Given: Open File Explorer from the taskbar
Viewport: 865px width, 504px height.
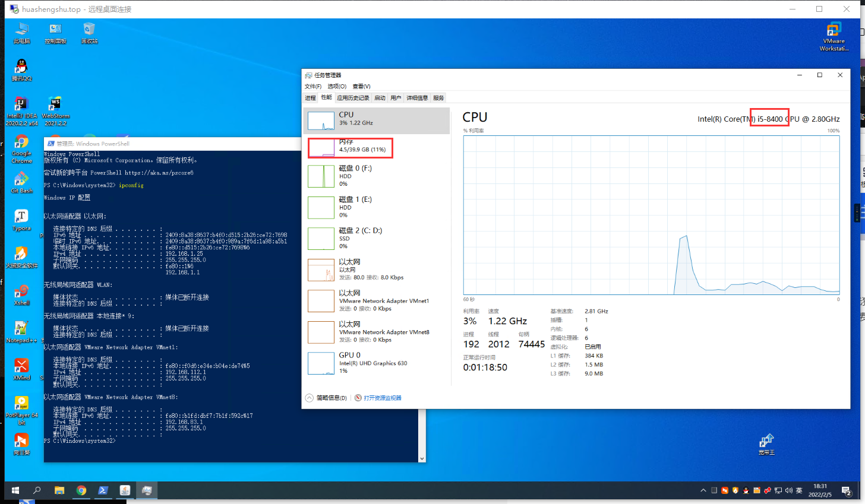Looking at the screenshot, I should (59, 490).
